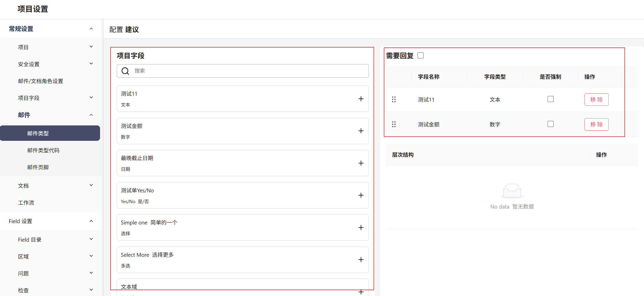Click plus icon to add 测试11 field

[x=361, y=99]
